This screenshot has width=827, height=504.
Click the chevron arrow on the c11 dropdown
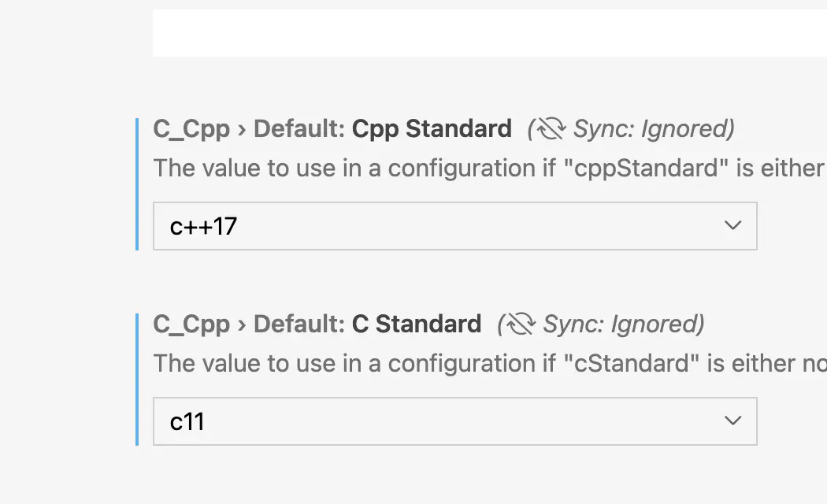coord(732,421)
